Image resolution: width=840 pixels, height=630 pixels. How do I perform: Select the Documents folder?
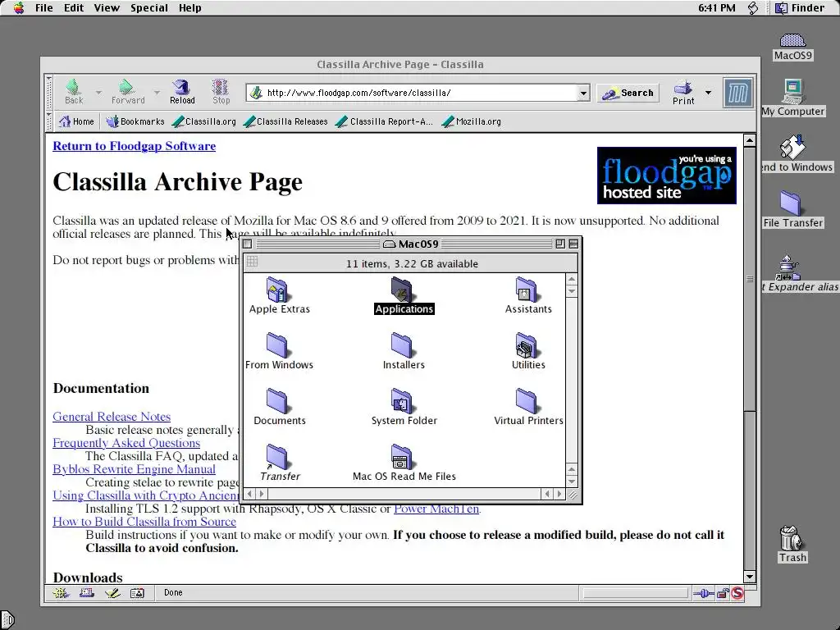point(279,407)
